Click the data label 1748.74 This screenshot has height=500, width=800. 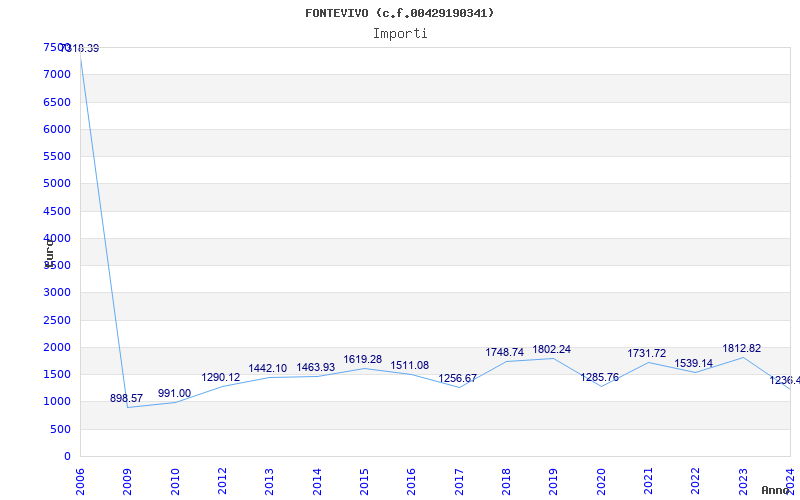[x=505, y=353]
